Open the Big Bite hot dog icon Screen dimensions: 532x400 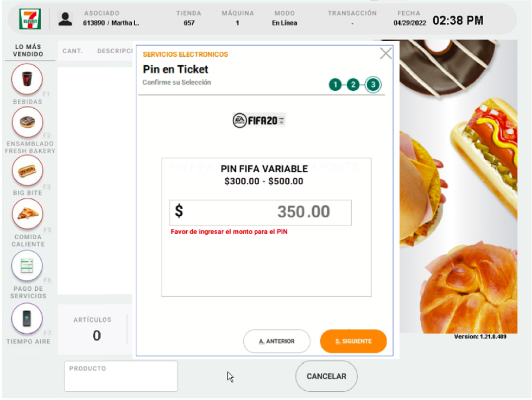[27, 171]
